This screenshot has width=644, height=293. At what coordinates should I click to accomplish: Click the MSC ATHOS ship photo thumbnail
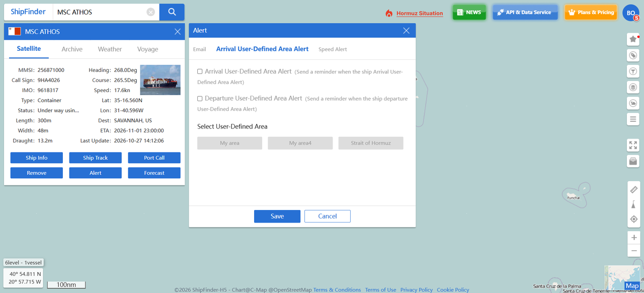point(160,80)
